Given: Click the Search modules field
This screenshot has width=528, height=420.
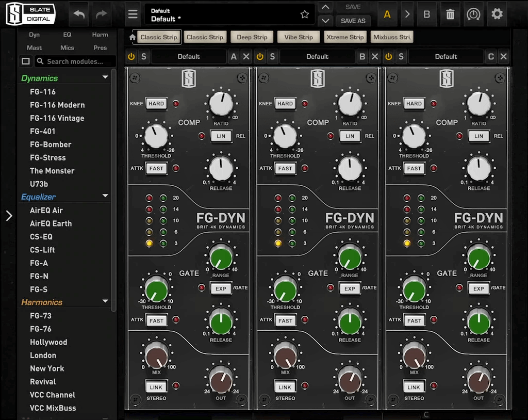Looking at the screenshot, I should [x=75, y=61].
